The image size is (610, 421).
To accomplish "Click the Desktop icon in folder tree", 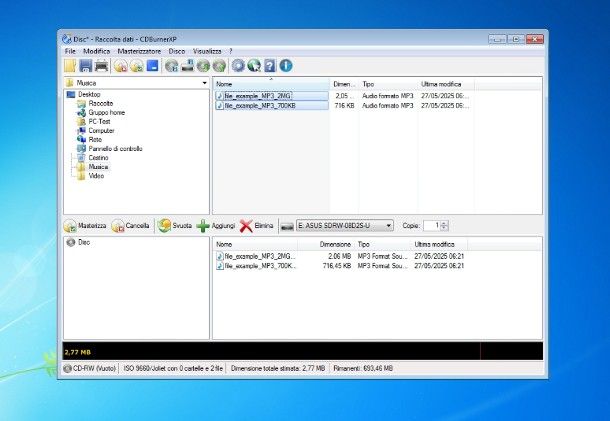I will pyautogui.click(x=71, y=95).
